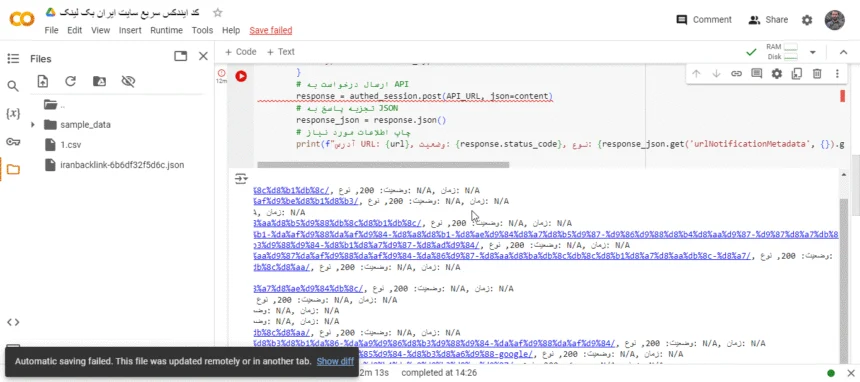The image size is (860, 382).
Task: Click the Show diff link
Action: [335, 362]
